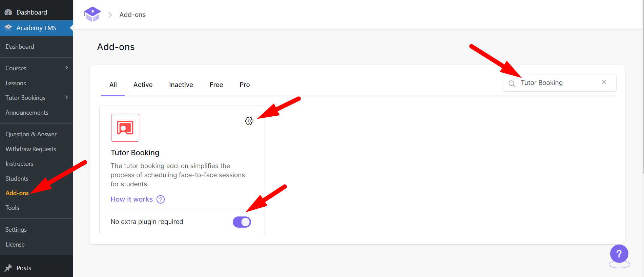Open the How it works link
Screen dimensions: 644x277
[131, 199]
